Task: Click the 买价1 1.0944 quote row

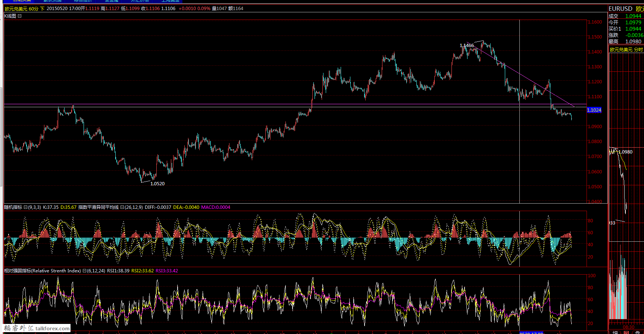Action: coord(625,29)
